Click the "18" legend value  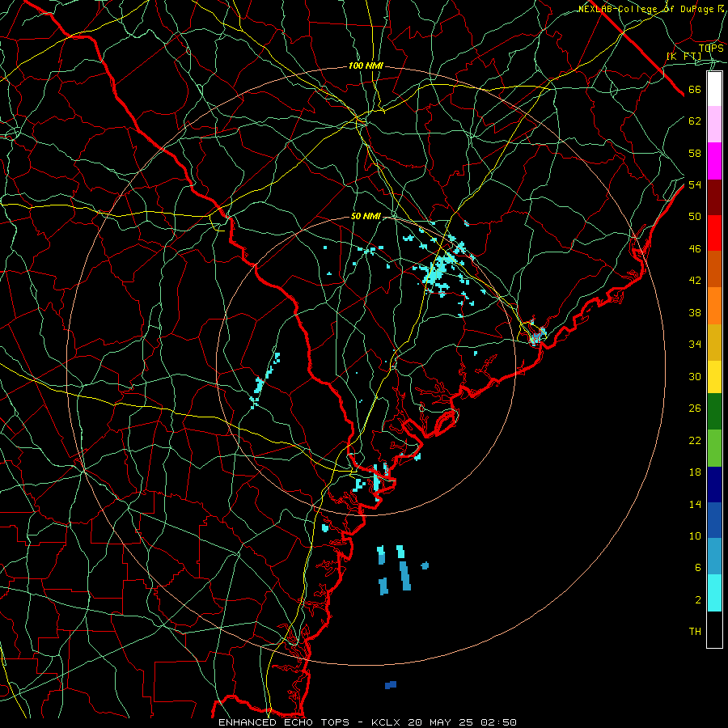(x=695, y=472)
